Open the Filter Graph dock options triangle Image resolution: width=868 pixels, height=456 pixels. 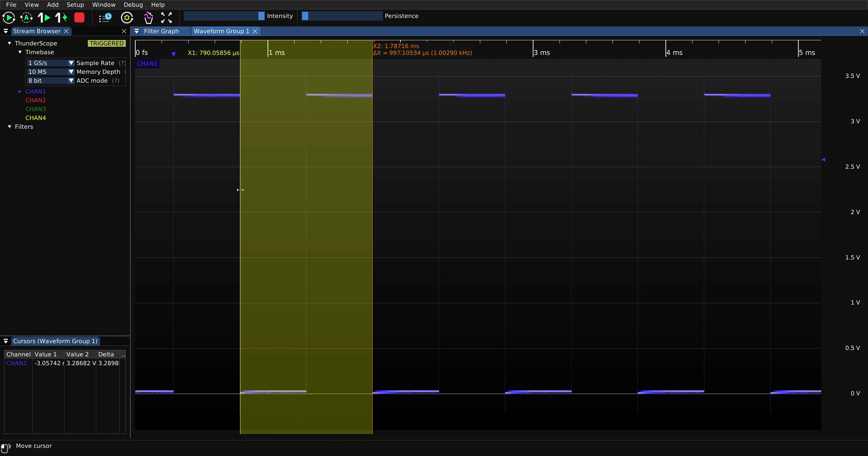(x=137, y=31)
